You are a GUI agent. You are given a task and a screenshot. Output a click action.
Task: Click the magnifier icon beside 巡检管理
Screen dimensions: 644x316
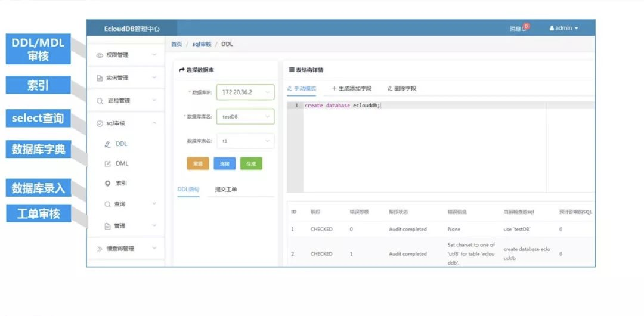tap(100, 101)
